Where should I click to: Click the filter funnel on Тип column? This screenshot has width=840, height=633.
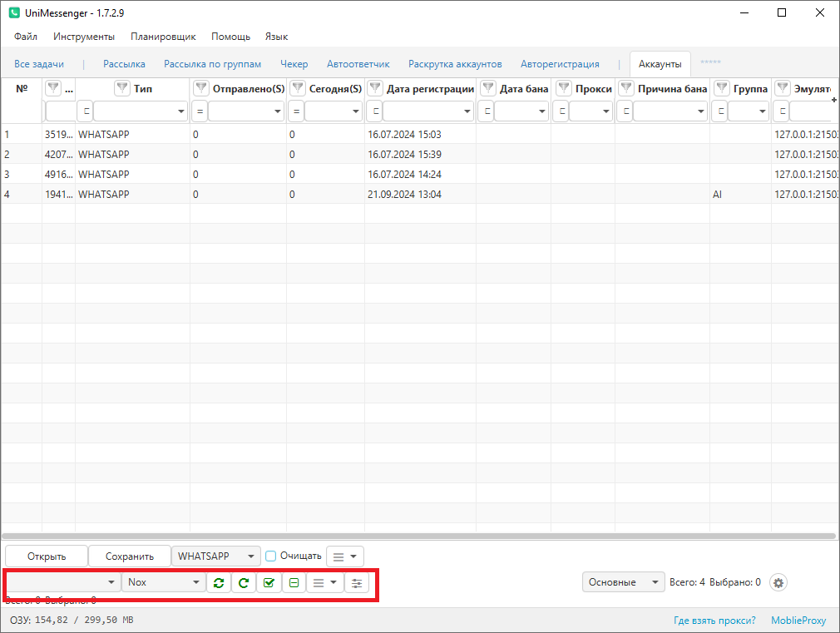click(x=122, y=88)
